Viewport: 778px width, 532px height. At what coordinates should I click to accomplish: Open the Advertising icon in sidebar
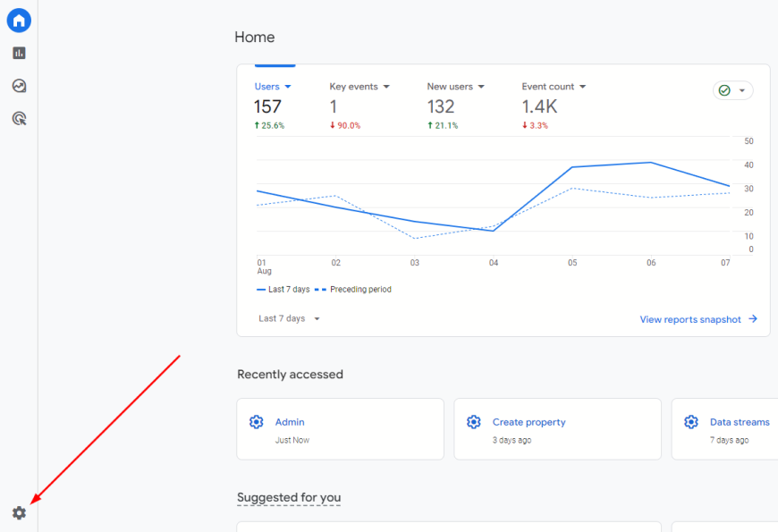pos(19,119)
